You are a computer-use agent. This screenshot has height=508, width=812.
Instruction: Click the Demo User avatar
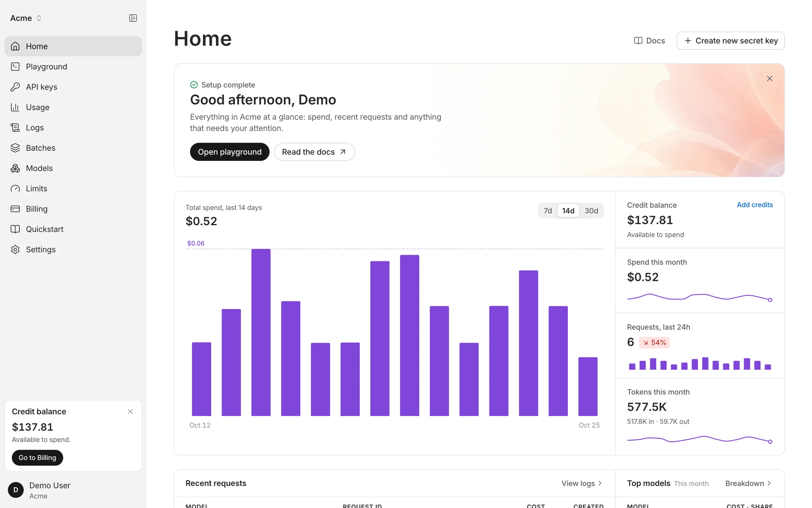(16, 490)
